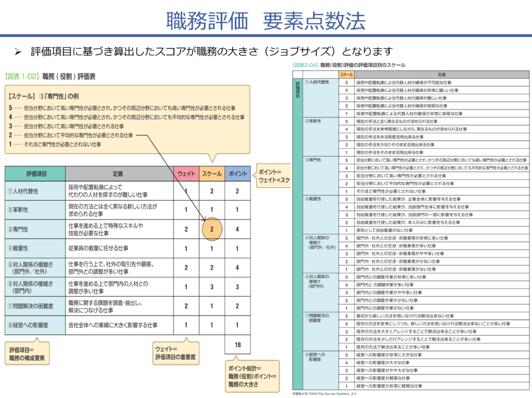Screen dimensions: 532x398
Task: Select 「部門内との調整作業がない仕事」
Action: 385,308
